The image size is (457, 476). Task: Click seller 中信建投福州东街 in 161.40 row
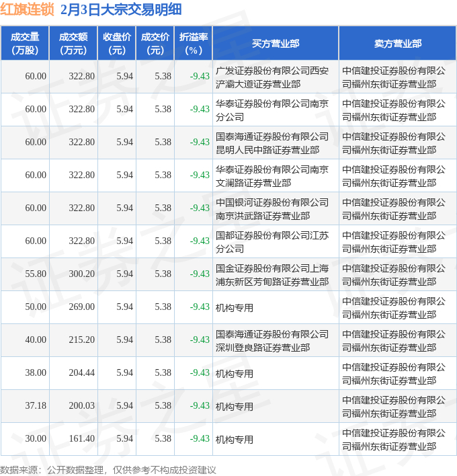pyautogui.click(x=394, y=440)
